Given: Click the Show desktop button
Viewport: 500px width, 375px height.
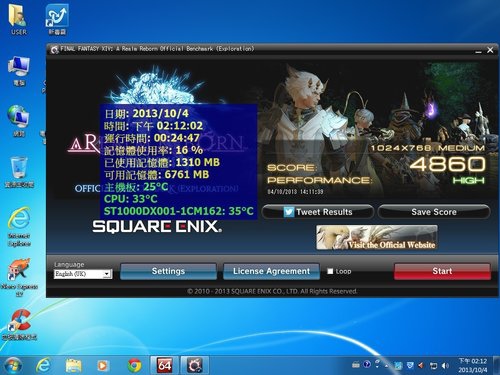Looking at the screenshot, I should 497,365.
